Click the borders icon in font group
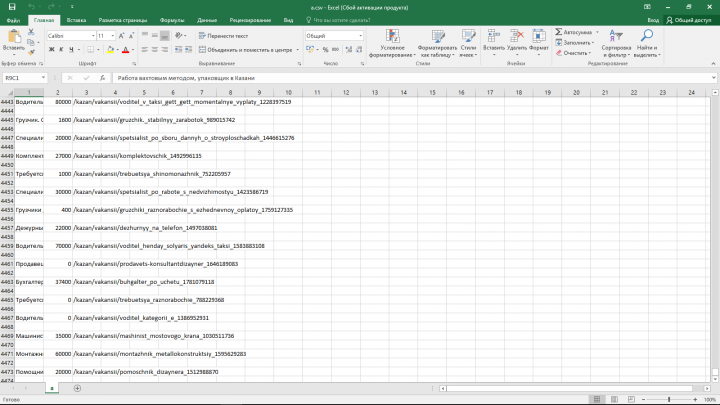Viewport: 720px width, 405px height. pos(90,50)
